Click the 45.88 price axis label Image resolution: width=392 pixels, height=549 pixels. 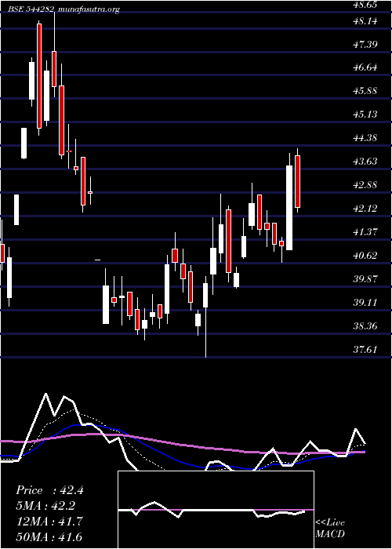point(365,91)
